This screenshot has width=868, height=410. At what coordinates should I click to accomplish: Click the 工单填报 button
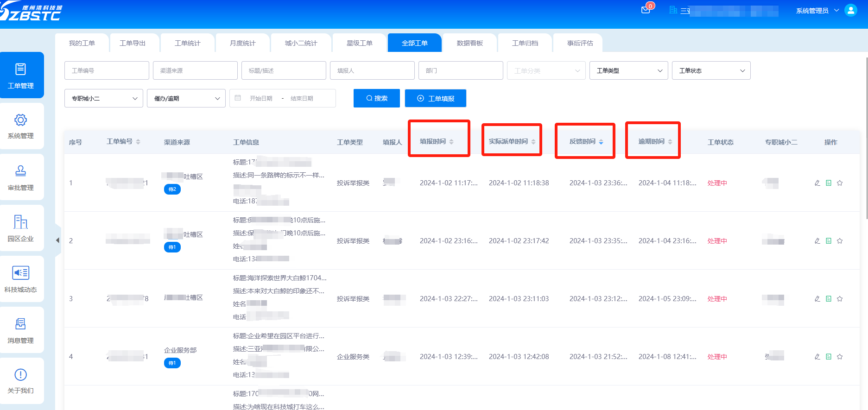click(436, 98)
